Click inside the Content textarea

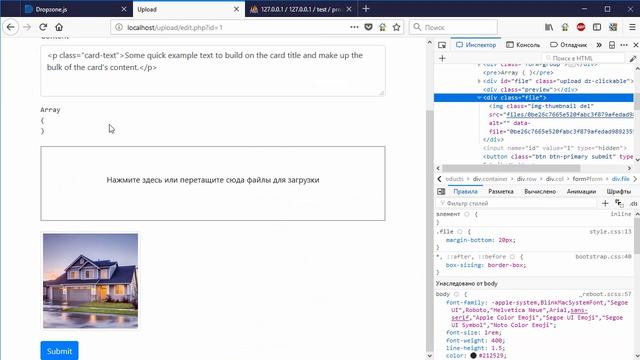(213, 71)
